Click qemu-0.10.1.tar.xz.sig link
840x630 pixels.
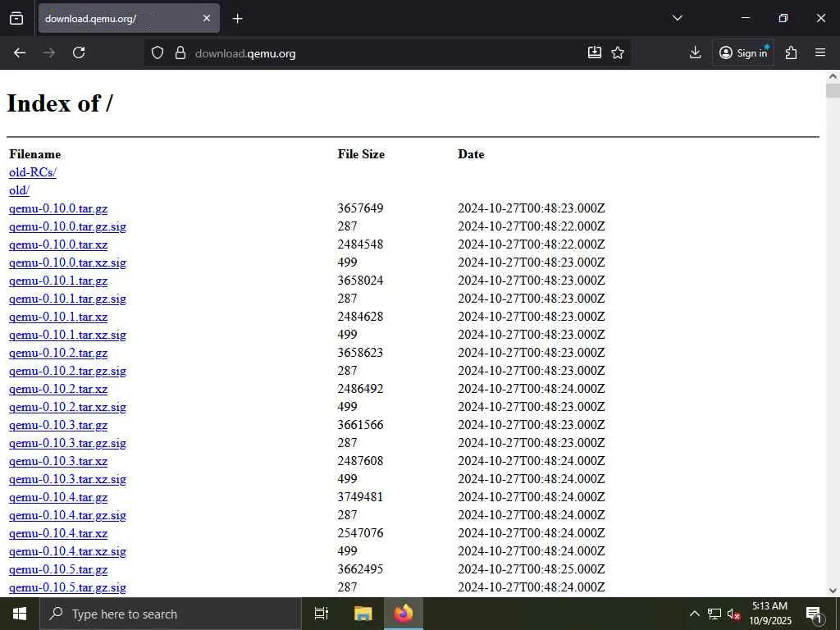tap(67, 335)
